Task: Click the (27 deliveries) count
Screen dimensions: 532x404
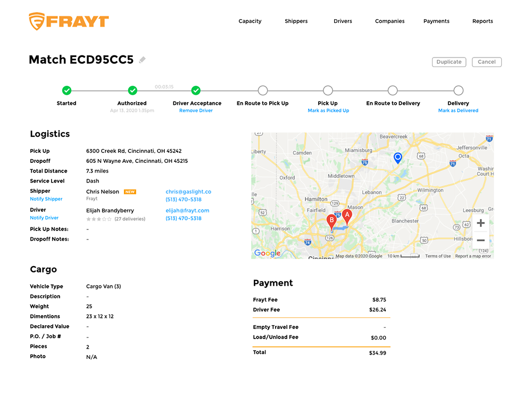Action: pos(130,219)
